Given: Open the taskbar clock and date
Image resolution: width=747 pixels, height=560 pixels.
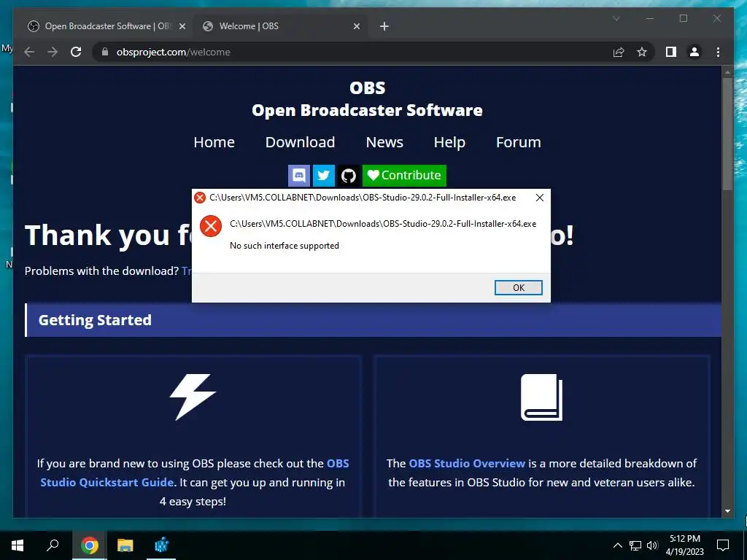Looking at the screenshot, I should 684,545.
